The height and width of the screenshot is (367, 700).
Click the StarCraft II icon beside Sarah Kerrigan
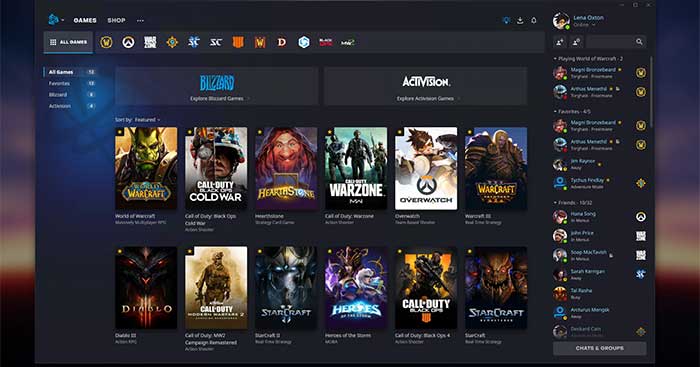pos(641,274)
